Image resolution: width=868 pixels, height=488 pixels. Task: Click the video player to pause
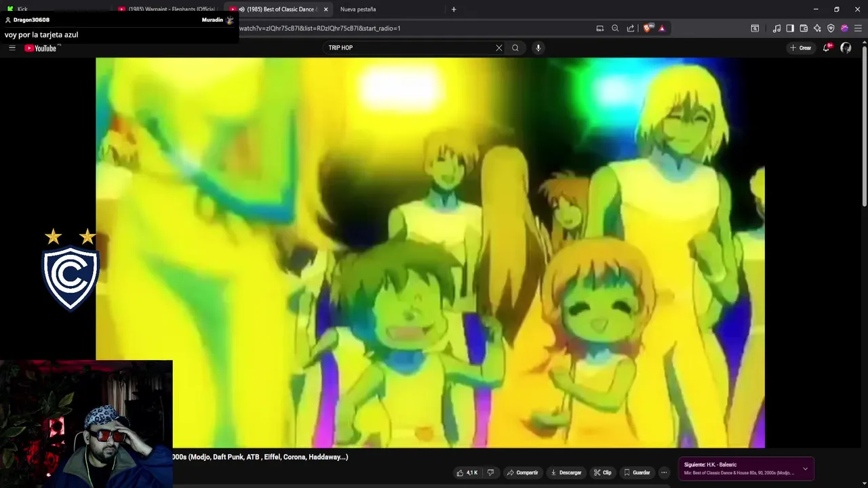(x=430, y=252)
